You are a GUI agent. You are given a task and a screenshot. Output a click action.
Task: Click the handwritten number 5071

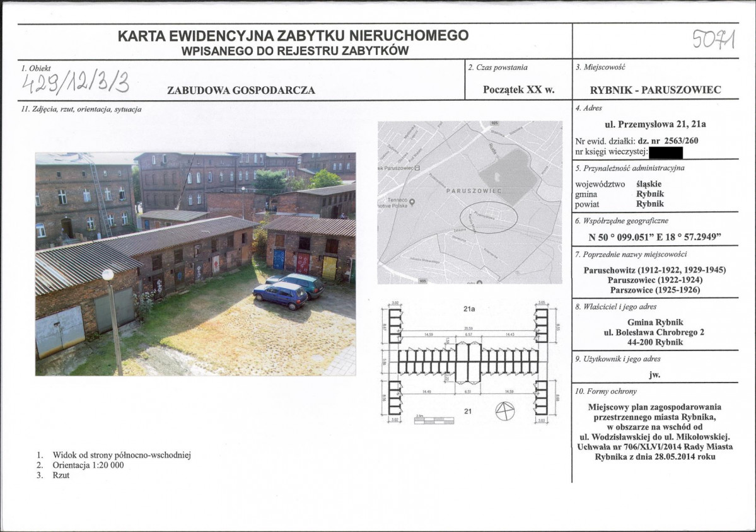click(714, 40)
